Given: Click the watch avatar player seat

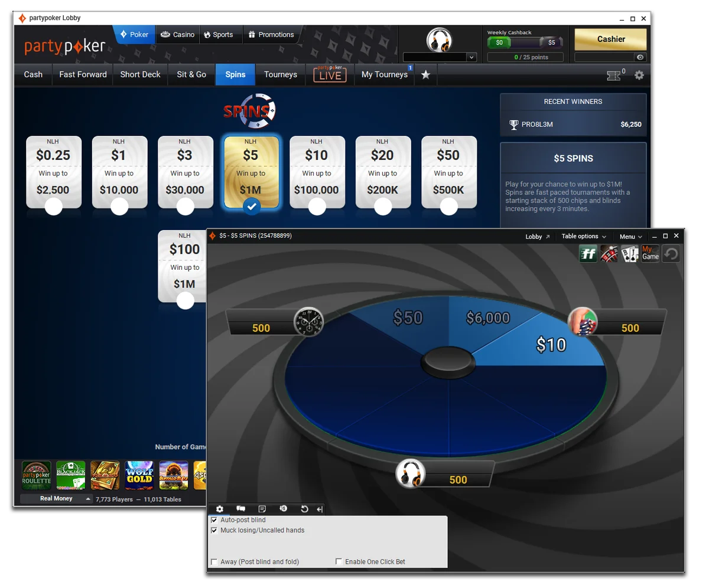Looking at the screenshot, I should point(308,322).
